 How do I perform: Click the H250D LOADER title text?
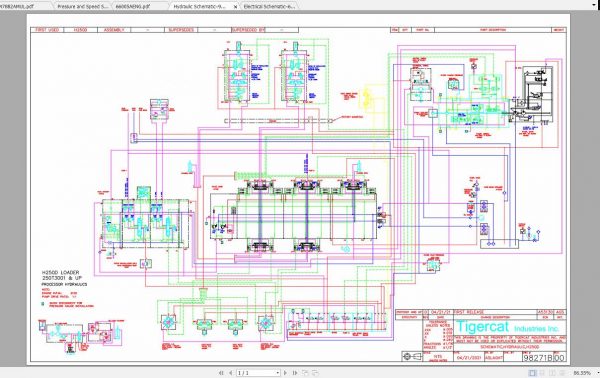click(x=60, y=272)
